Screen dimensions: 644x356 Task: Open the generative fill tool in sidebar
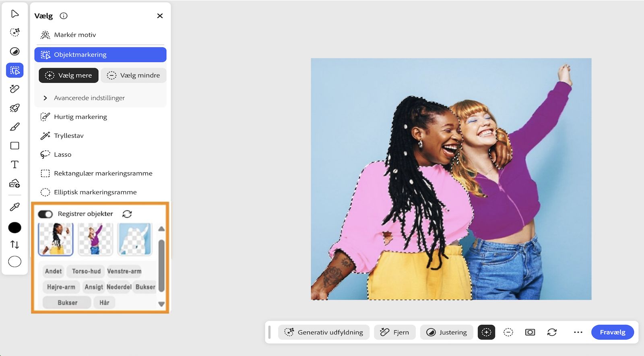tap(15, 32)
